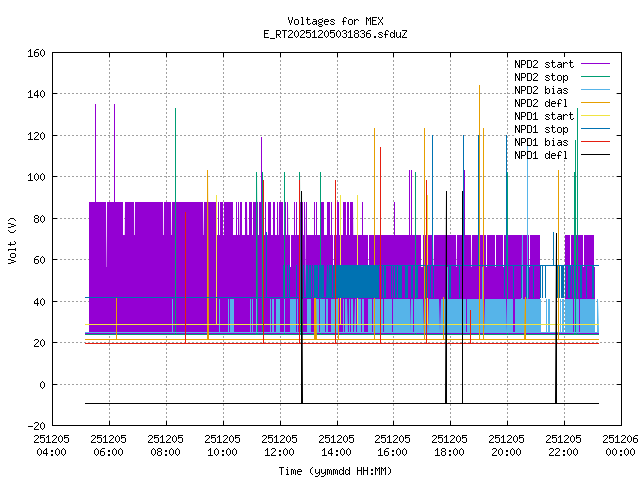The width and height of the screenshot is (640, 480).
Task: Select the NPD1 defl legend entry
Action: (542, 155)
